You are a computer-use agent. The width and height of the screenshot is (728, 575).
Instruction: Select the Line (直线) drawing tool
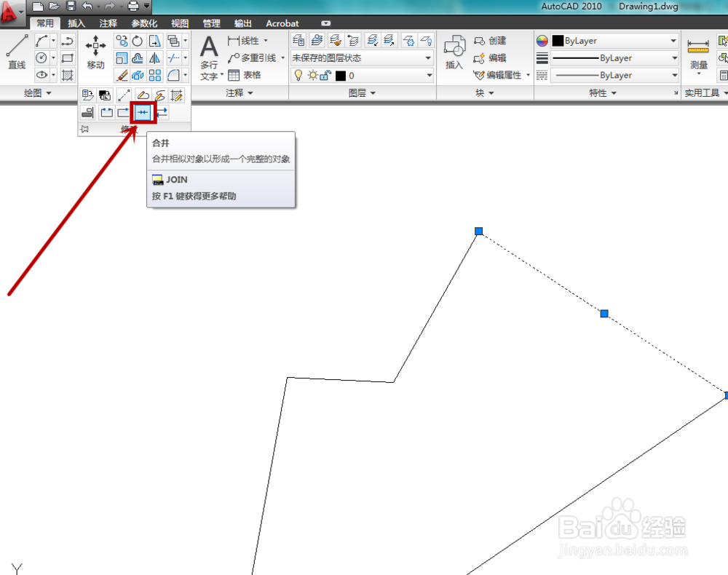(x=17, y=52)
